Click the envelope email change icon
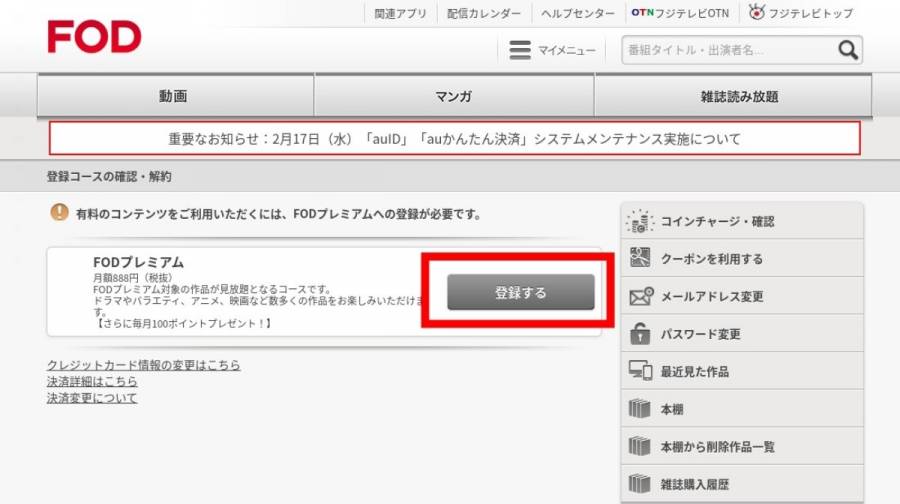The width and height of the screenshot is (900, 504). [641, 296]
